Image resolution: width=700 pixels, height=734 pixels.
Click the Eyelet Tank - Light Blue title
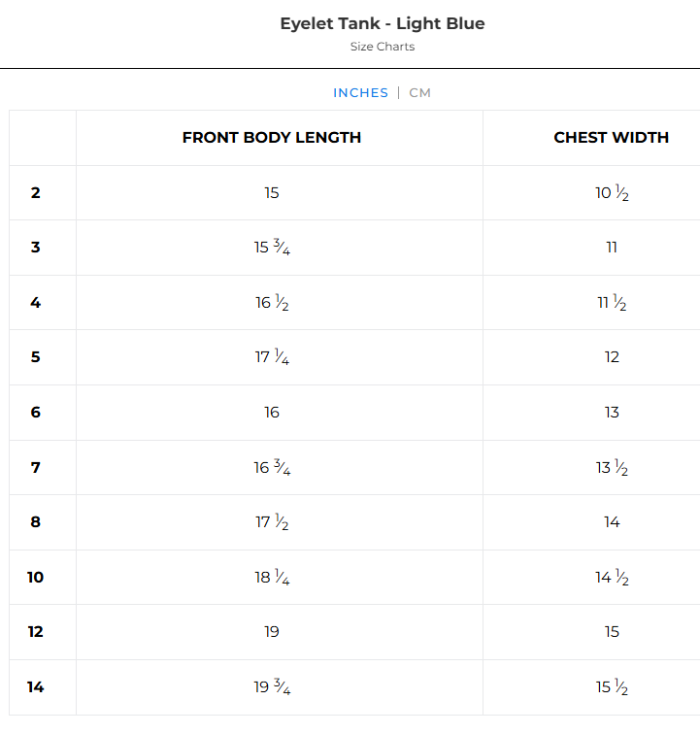[x=383, y=23]
